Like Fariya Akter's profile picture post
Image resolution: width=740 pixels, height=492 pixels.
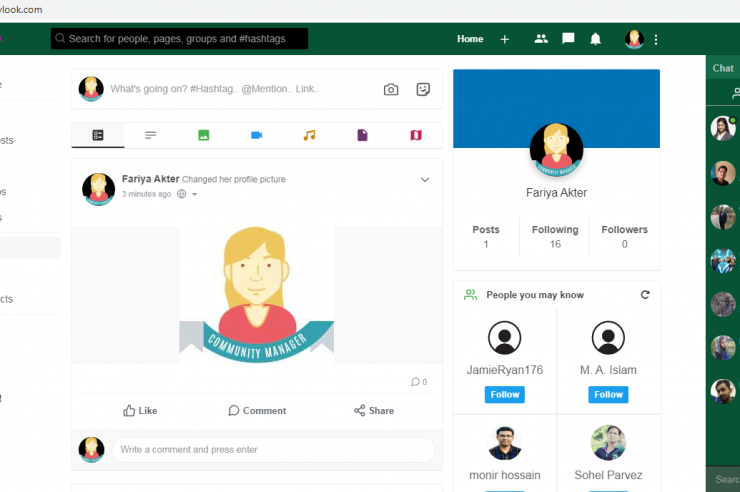[140, 410]
